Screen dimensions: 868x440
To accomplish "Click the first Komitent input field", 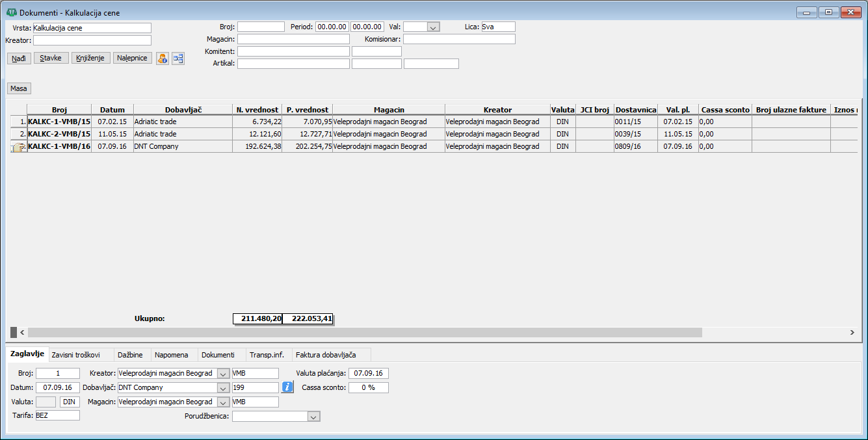I will pos(293,51).
